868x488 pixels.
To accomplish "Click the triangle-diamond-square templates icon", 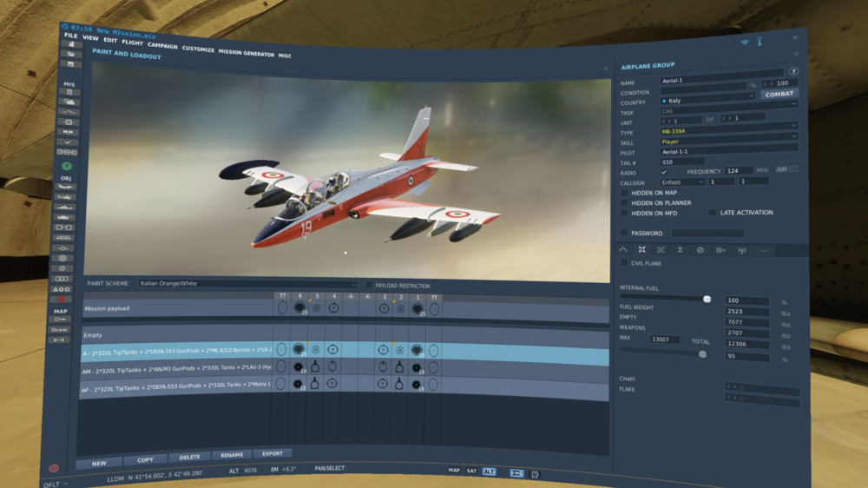I will point(62,289).
